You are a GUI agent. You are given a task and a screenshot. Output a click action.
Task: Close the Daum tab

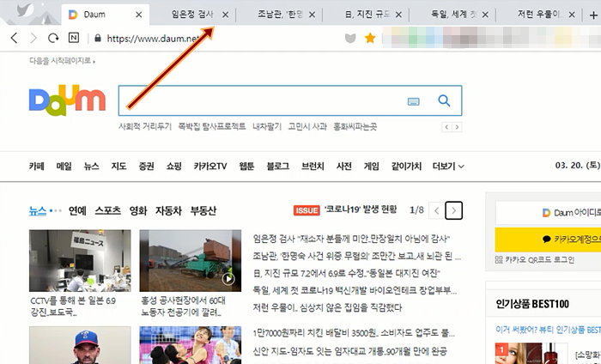[139, 15]
